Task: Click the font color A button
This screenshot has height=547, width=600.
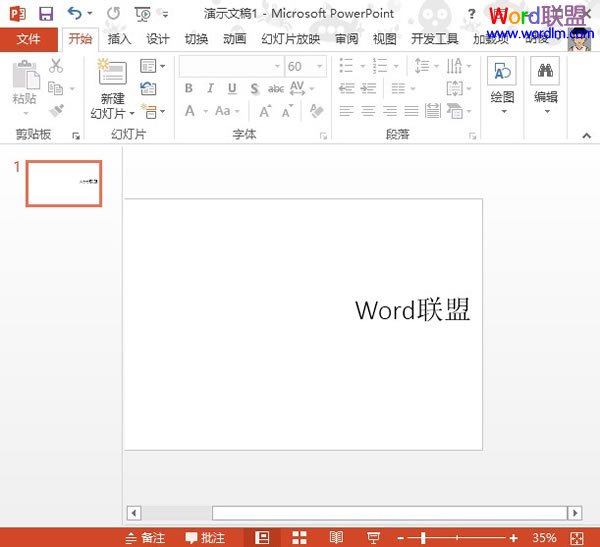Action: point(189,111)
